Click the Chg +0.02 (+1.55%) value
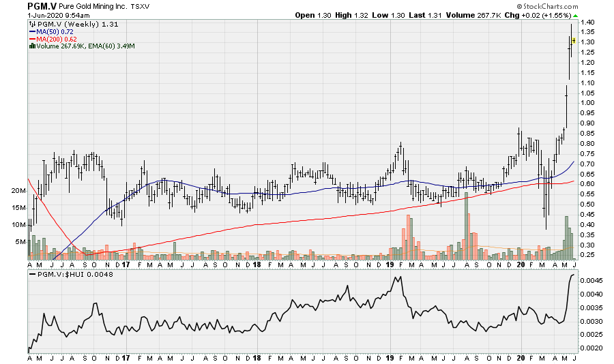 click(538, 15)
